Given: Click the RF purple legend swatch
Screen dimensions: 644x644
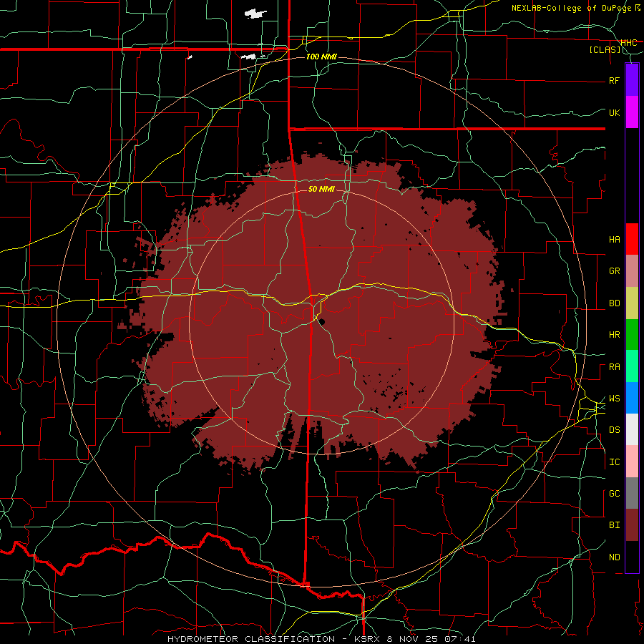Looking at the screenshot, I should (632, 80).
